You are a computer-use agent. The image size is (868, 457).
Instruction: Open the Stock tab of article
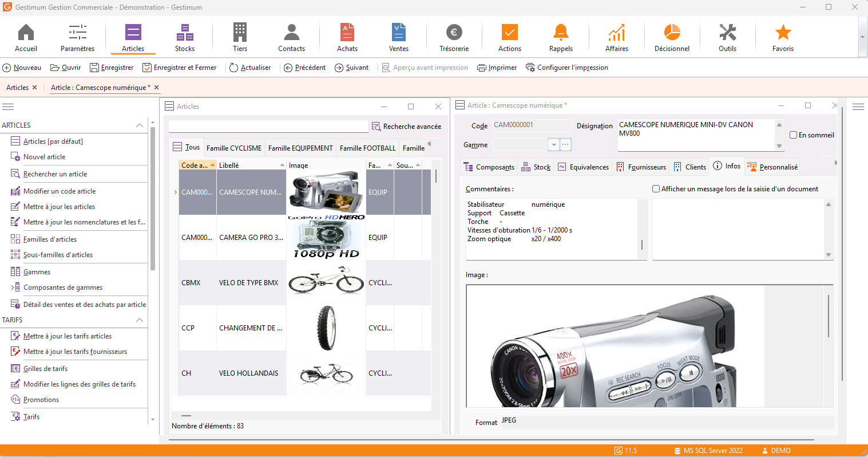[536, 167]
